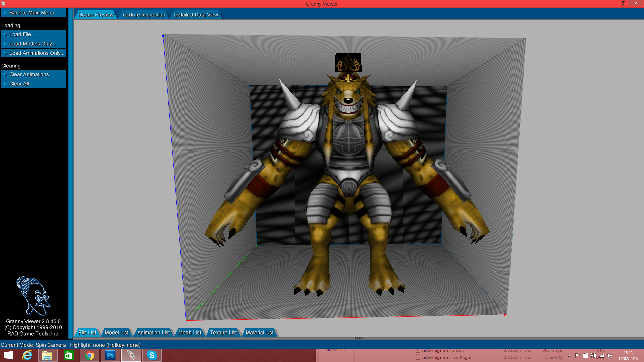The image size is (644, 362).
Task: Select yellow_tigerman_crown in background Explorer window
Action: [442, 350]
